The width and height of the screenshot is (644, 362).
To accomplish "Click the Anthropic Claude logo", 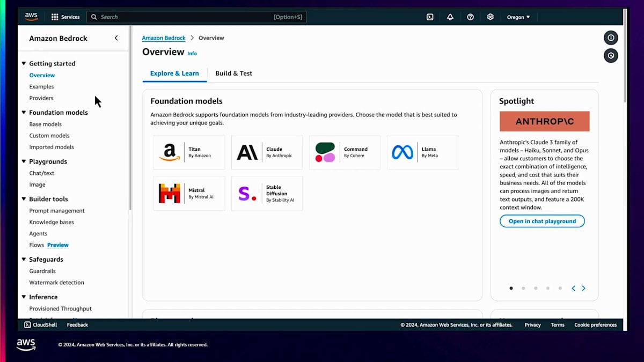I will [x=247, y=152].
